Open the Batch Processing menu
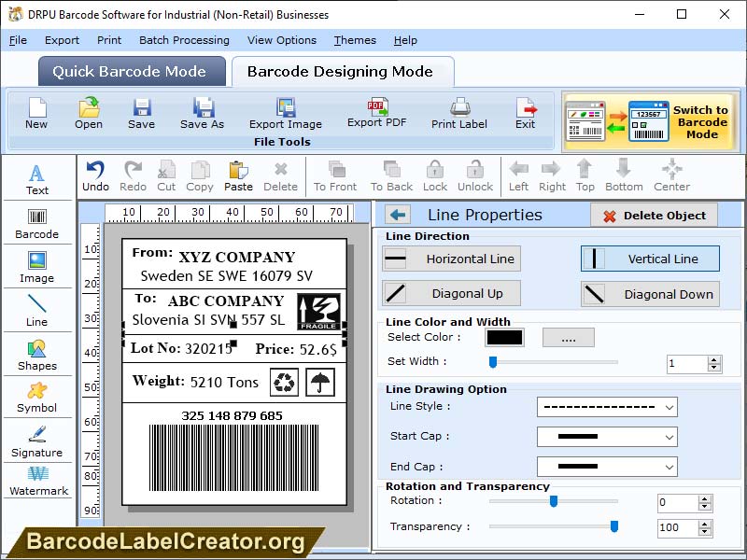Image resolution: width=747 pixels, height=560 pixels. click(x=184, y=40)
